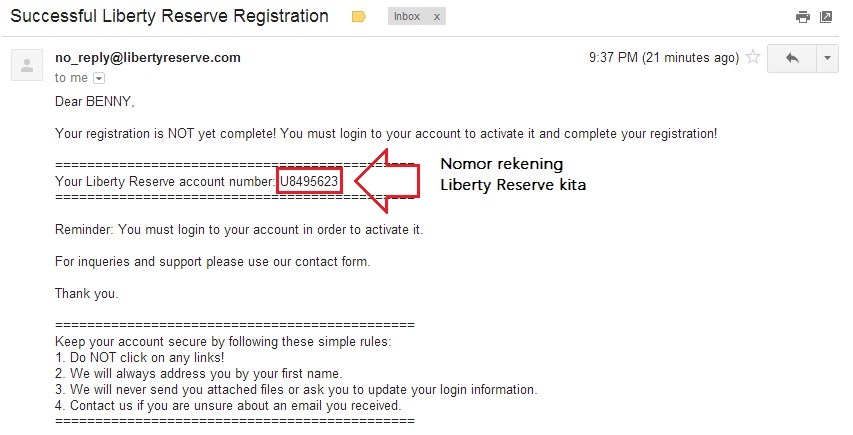Star this Liberty Reserve email
The height and width of the screenshot is (435, 853).
coord(753,58)
